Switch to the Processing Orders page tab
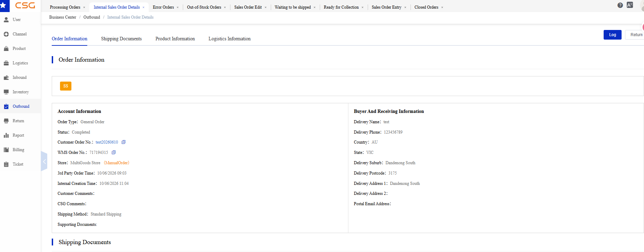The width and height of the screenshot is (644, 252). coord(65,7)
